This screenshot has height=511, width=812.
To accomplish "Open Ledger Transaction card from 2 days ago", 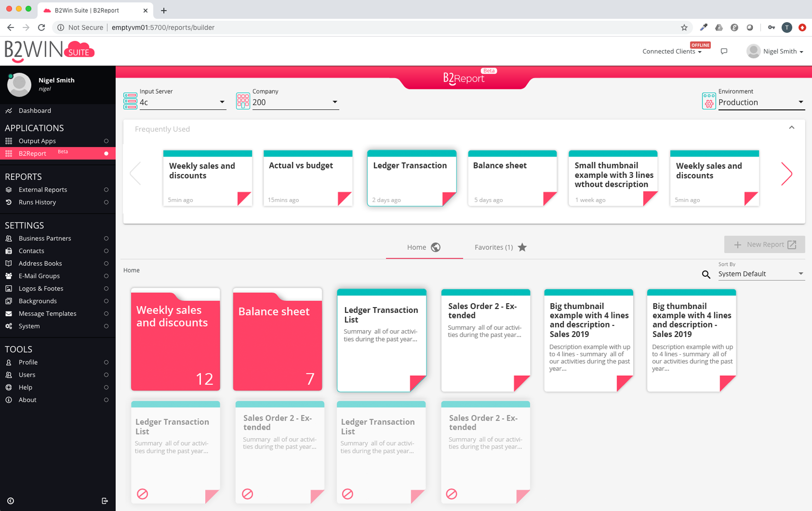I will pos(412,178).
